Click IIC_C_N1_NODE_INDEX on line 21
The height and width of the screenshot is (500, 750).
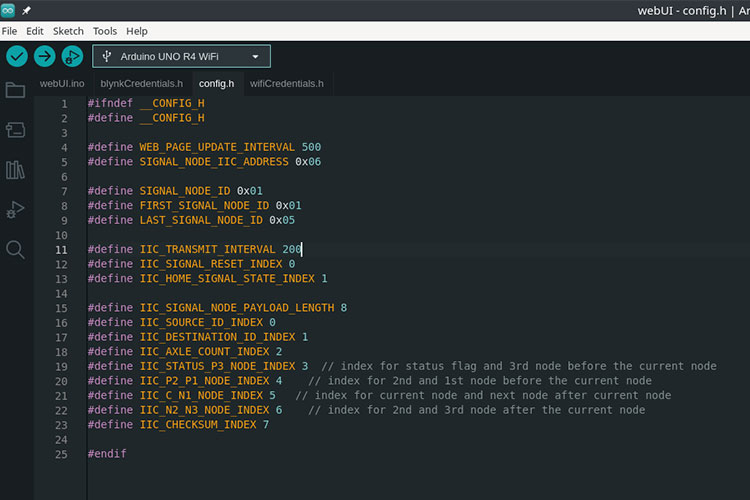coord(201,395)
